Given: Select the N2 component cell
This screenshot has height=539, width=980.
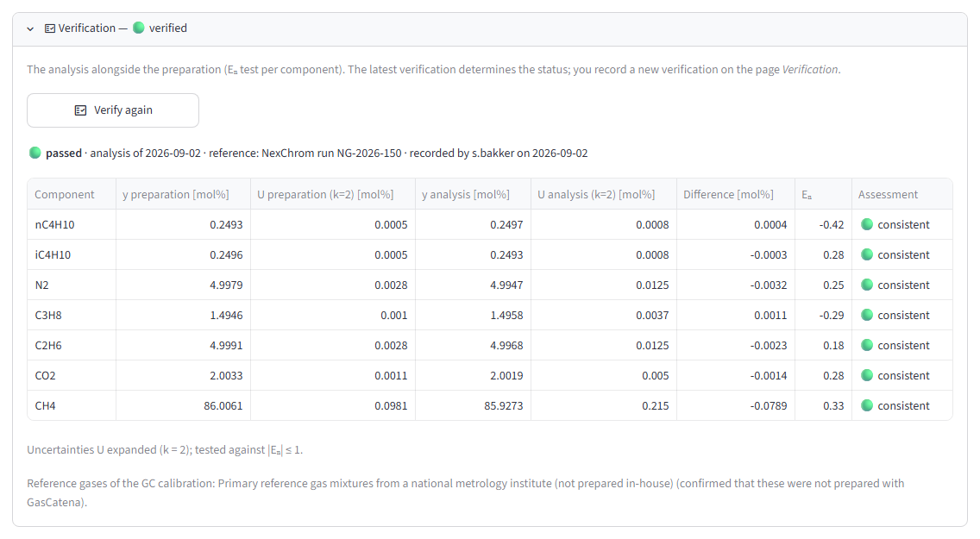Looking at the screenshot, I should coord(72,285).
